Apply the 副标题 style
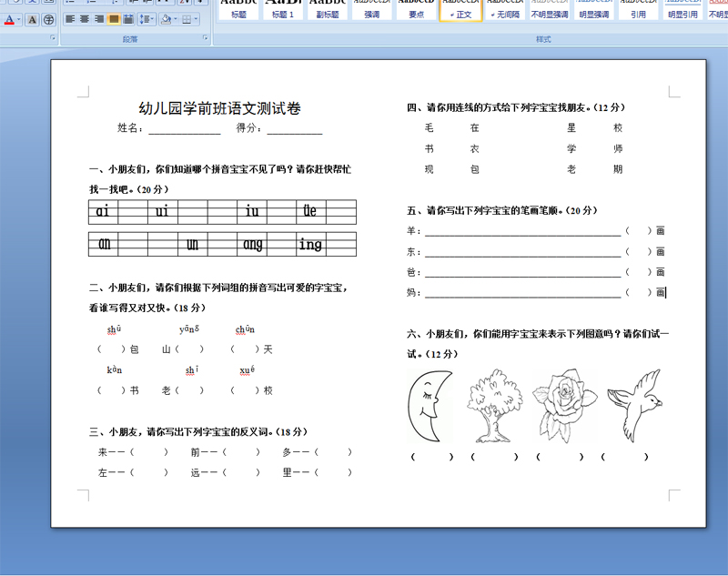The image size is (728, 576). pos(328,10)
